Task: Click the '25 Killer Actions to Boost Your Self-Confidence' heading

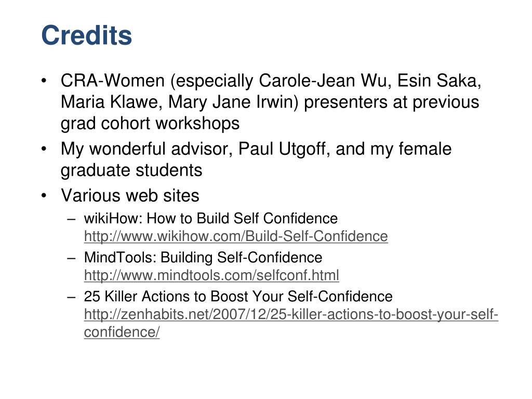Action: point(238,296)
